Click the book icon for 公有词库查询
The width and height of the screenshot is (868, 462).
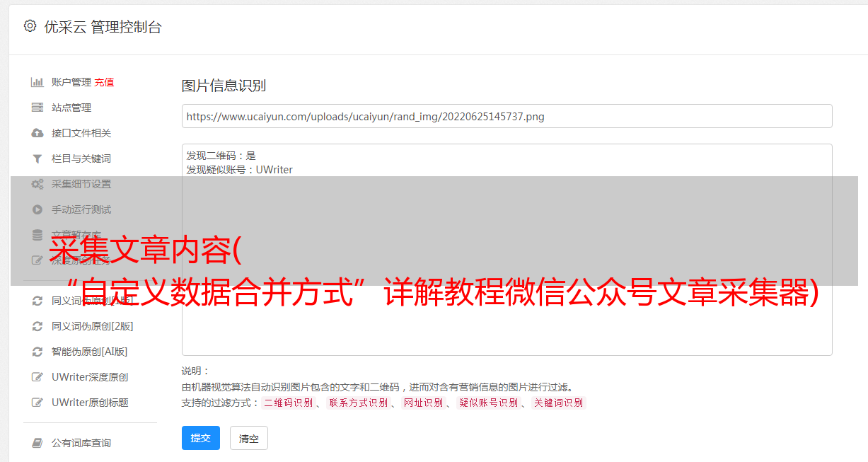pos(37,443)
